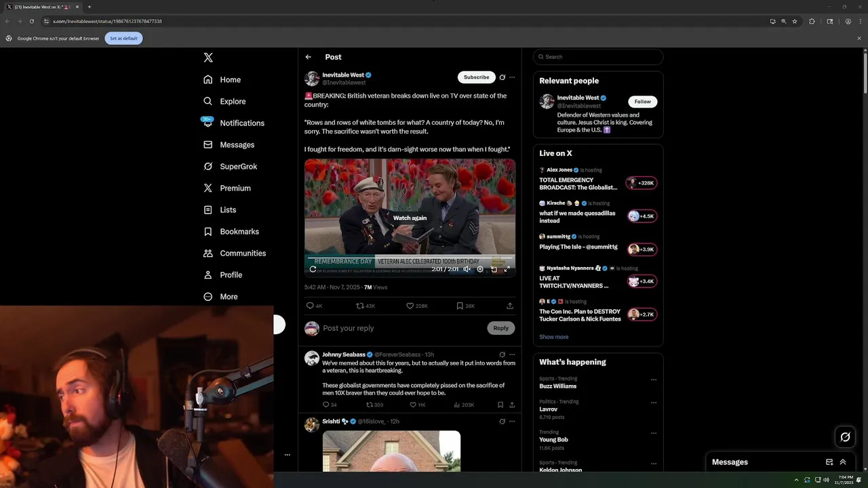868x488 pixels.
Task: Open Premium from sidebar
Action: [x=227, y=188]
